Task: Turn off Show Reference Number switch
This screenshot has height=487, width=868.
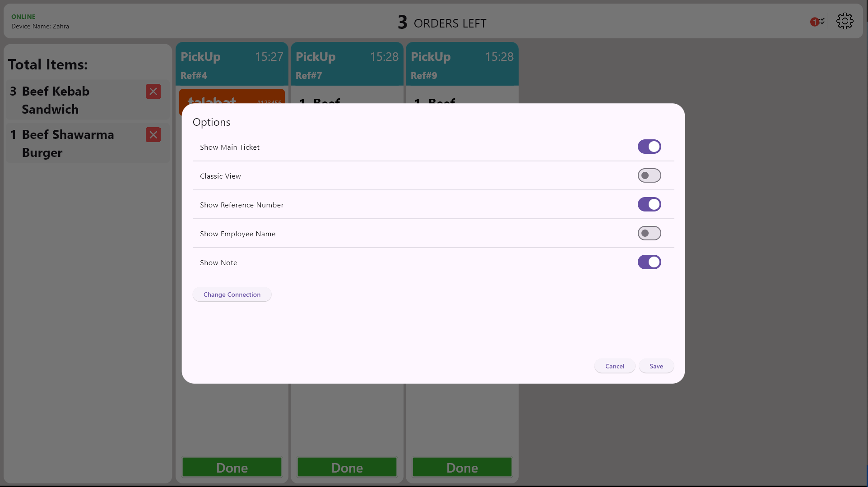Action: point(649,204)
